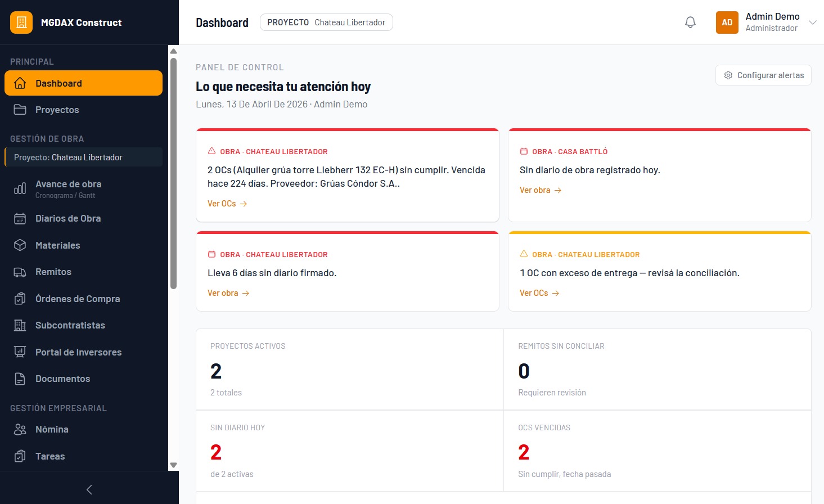Viewport: 824px width, 504px height.
Task: Click the Configurar alertas button
Action: coord(763,75)
